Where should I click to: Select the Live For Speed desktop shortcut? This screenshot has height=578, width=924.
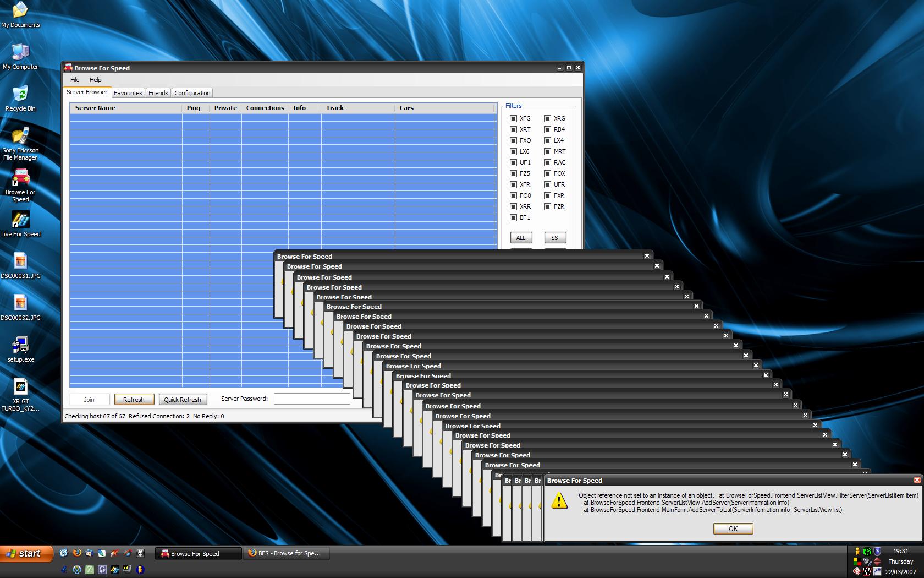20,223
